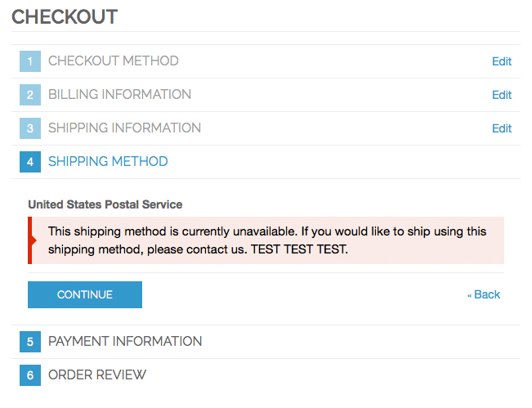The height and width of the screenshot is (408, 532).
Task: Edit the Checkout Method step
Action: [502, 61]
